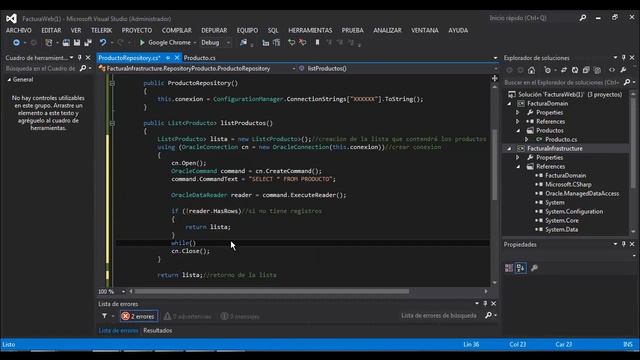The height and width of the screenshot is (360, 640).
Task: Open the ARCHIVO menu
Action: (x=19, y=30)
